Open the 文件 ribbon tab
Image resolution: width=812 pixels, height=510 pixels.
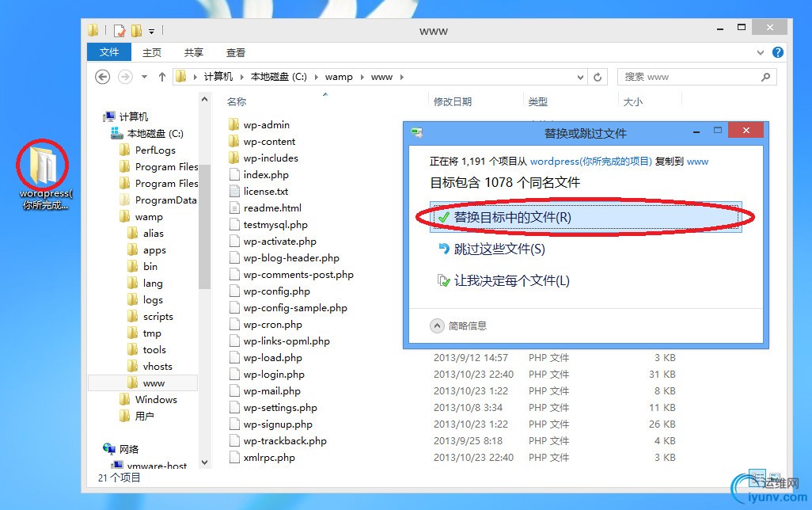(108, 52)
